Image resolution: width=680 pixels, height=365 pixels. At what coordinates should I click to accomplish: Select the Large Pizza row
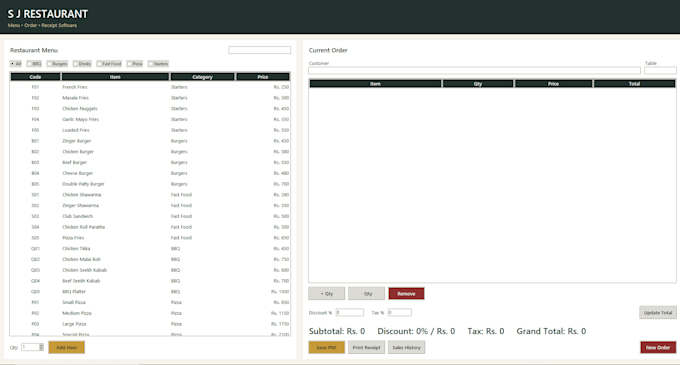pyautogui.click(x=150, y=324)
